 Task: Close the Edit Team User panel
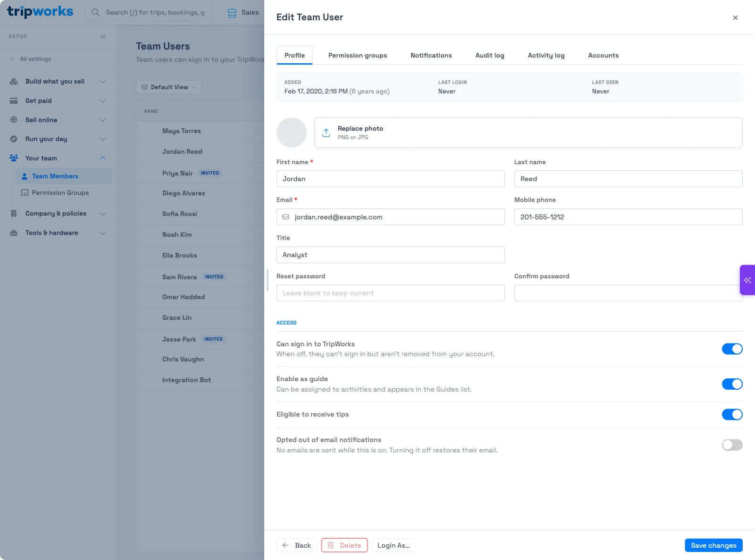735,17
